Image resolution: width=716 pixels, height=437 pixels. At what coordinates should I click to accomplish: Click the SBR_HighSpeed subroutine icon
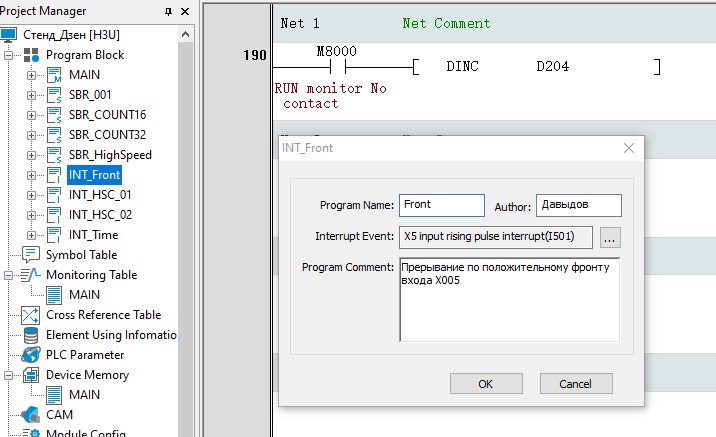(x=54, y=155)
